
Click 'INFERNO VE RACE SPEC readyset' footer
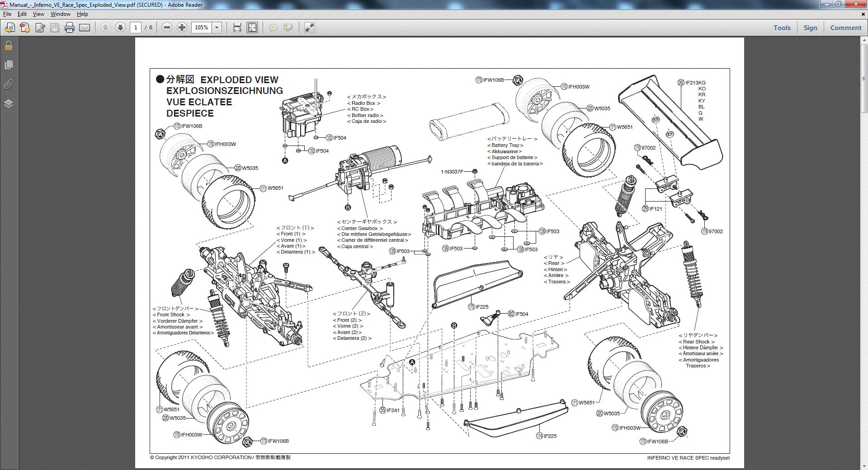(x=688, y=458)
